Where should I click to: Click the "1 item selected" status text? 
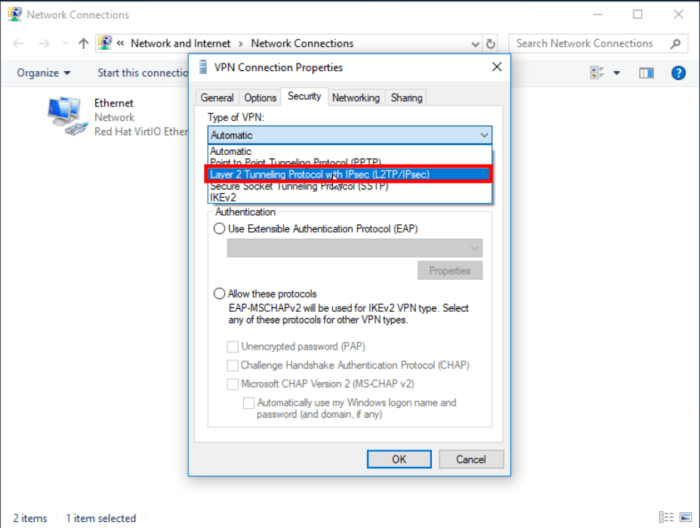[x=101, y=518]
